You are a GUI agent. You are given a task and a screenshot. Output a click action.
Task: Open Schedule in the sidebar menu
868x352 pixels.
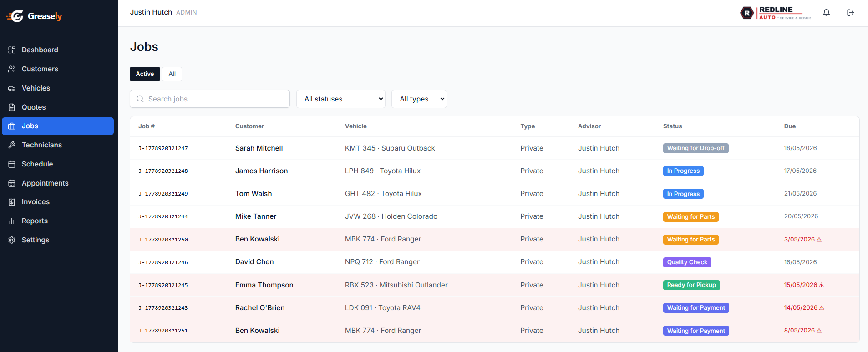(x=58, y=164)
